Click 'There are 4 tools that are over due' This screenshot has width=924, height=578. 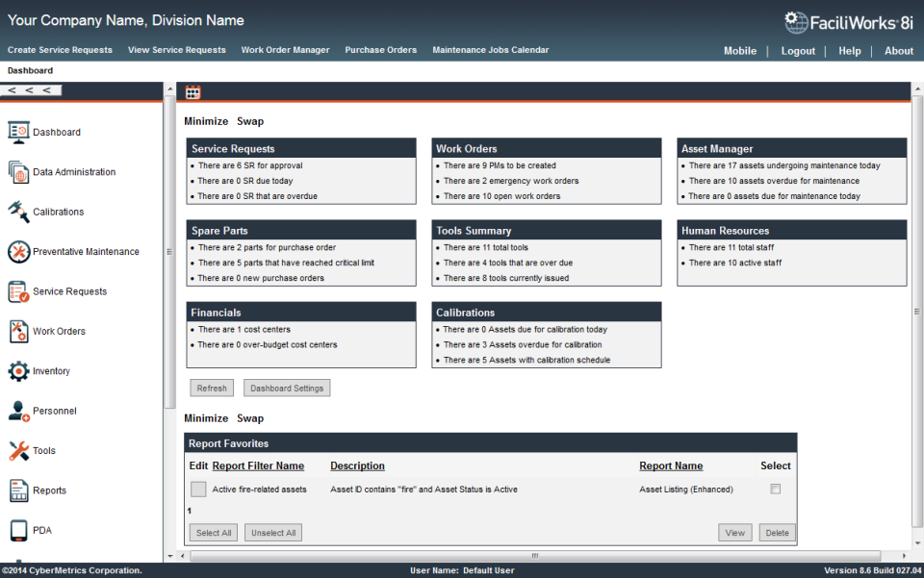(x=508, y=264)
